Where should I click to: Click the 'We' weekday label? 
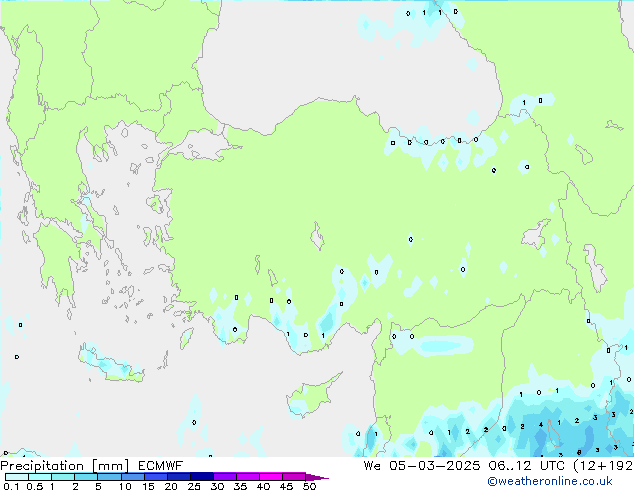pyautogui.click(x=372, y=466)
